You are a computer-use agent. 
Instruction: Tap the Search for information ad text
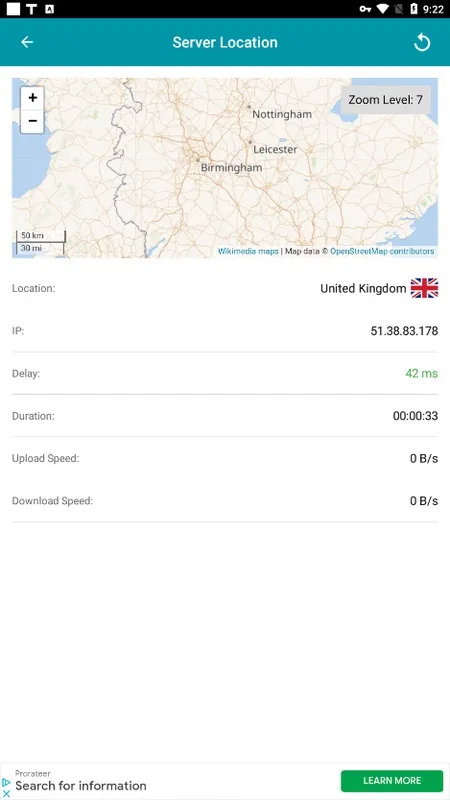pos(81,786)
